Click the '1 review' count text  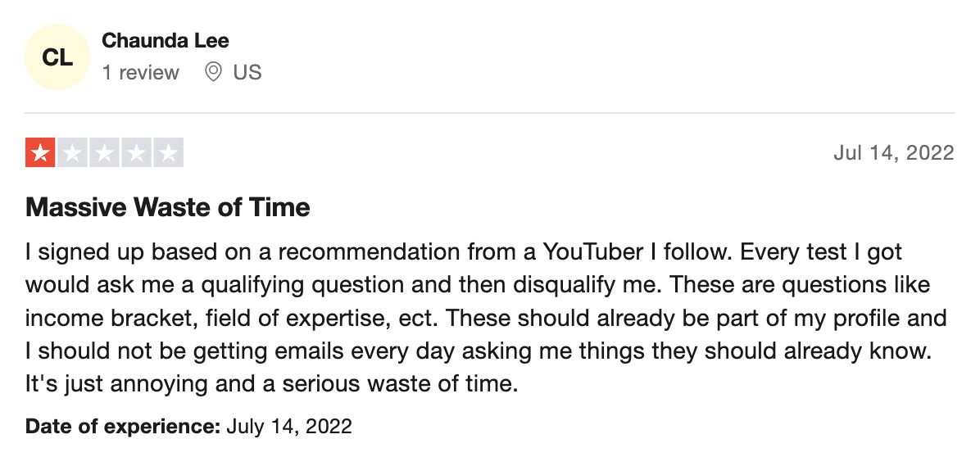click(x=141, y=72)
